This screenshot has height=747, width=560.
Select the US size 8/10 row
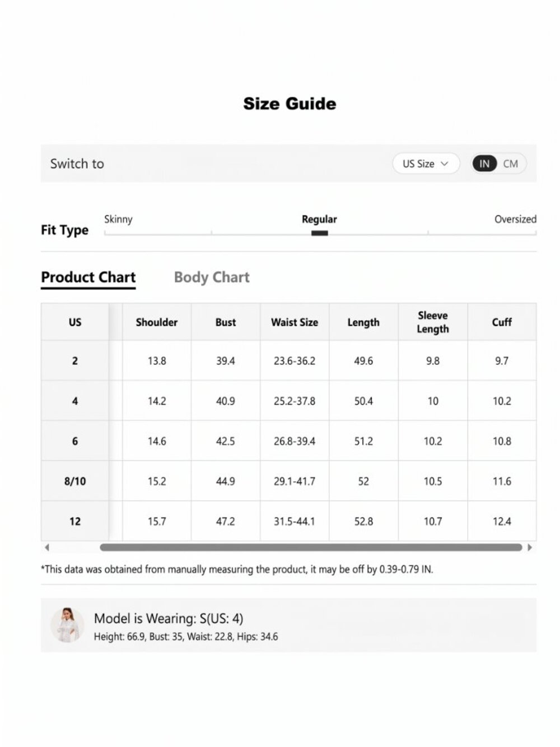point(288,481)
